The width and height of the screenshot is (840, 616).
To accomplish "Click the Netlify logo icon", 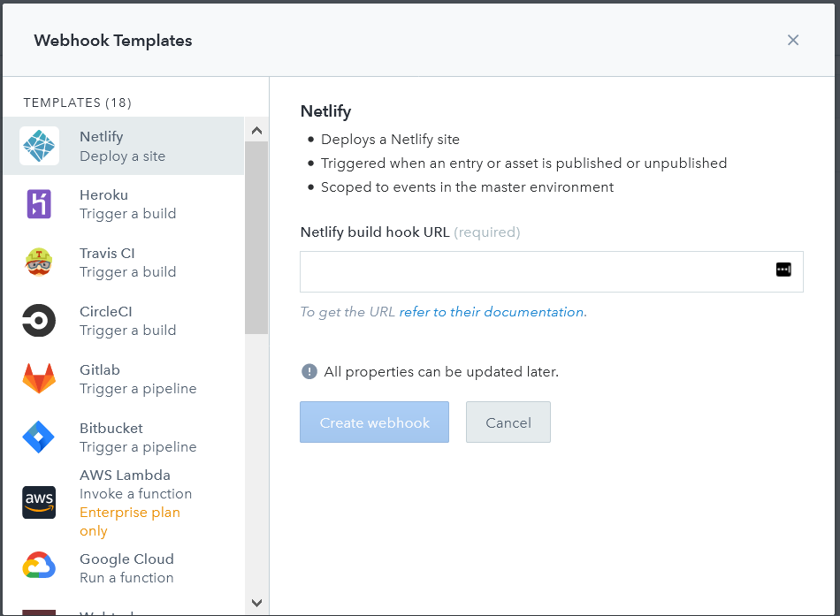I will click(39, 146).
